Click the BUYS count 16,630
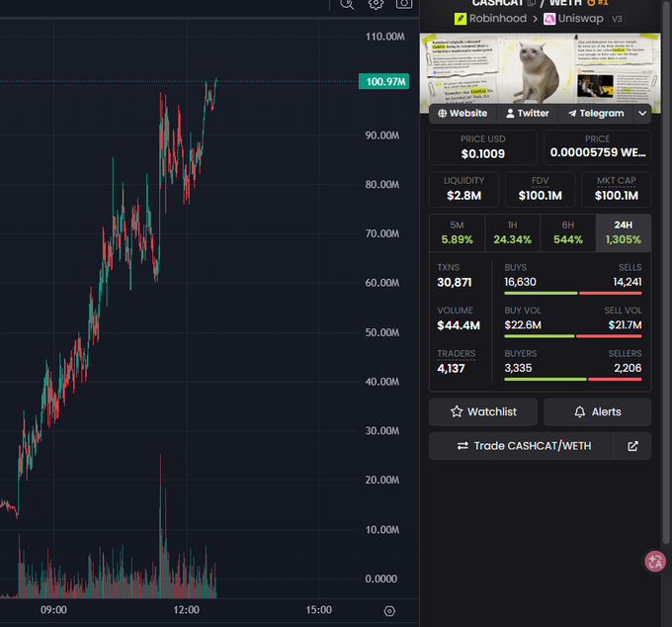672x627 pixels. (520, 282)
